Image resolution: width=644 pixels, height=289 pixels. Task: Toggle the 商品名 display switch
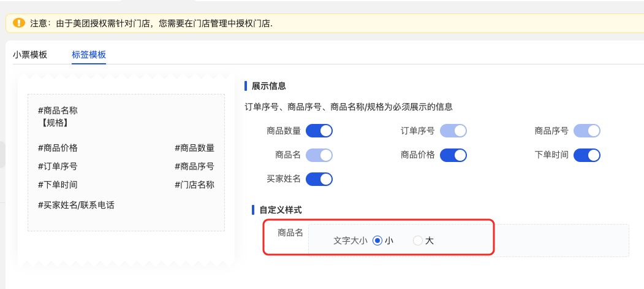(319, 155)
